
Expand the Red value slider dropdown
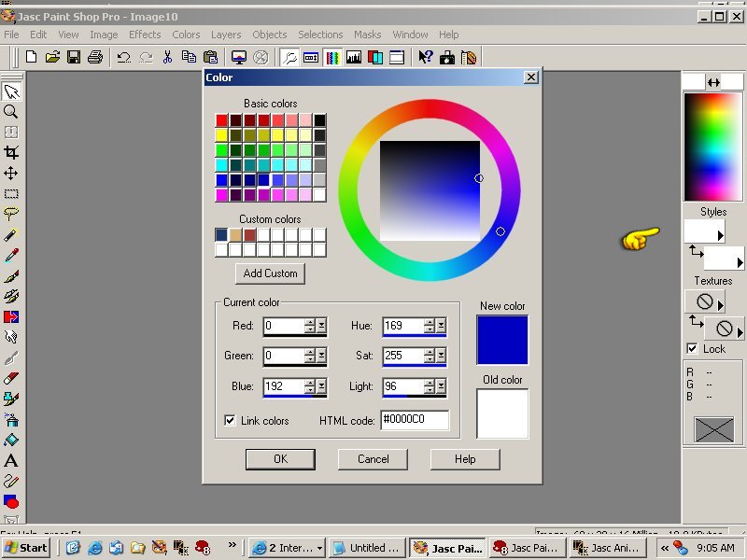coord(321,326)
